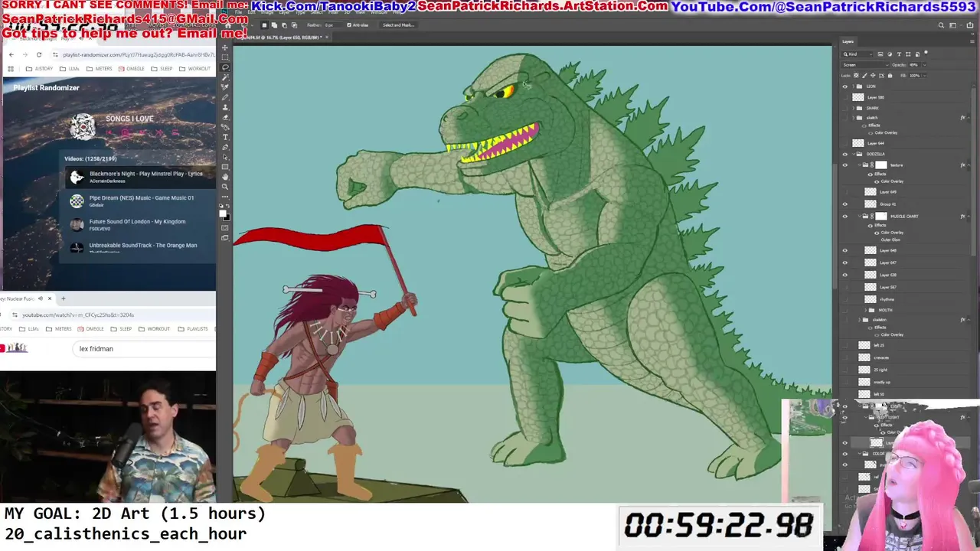Filter layers by smart object
This screenshot has height=551, width=980.
click(917, 54)
